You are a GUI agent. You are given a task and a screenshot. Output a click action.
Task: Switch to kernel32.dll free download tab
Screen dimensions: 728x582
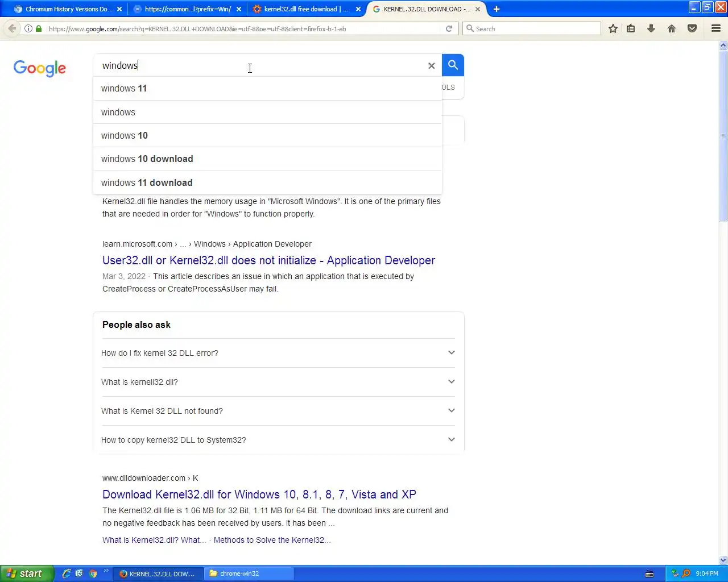307,9
